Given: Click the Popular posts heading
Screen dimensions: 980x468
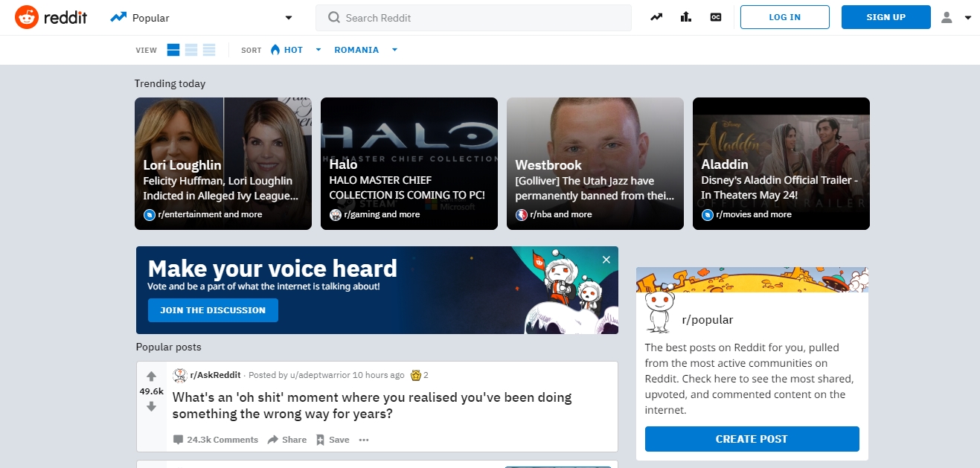Looking at the screenshot, I should (x=168, y=347).
